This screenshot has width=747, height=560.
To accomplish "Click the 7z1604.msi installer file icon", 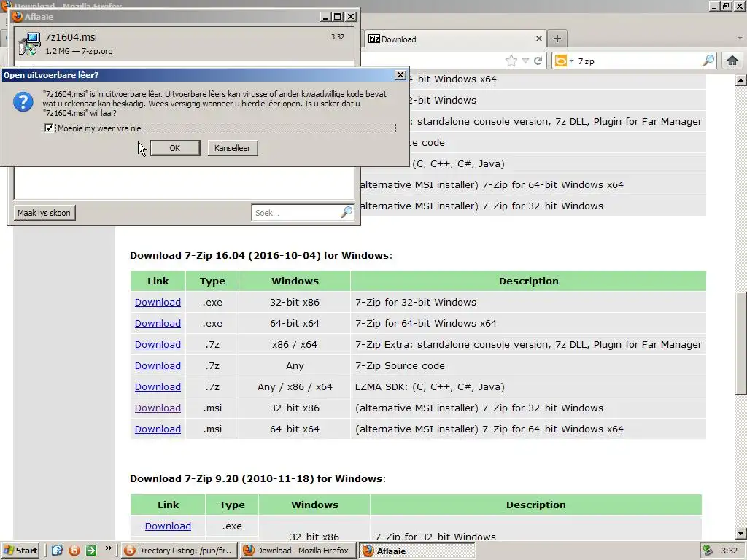I will tap(29, 44).
